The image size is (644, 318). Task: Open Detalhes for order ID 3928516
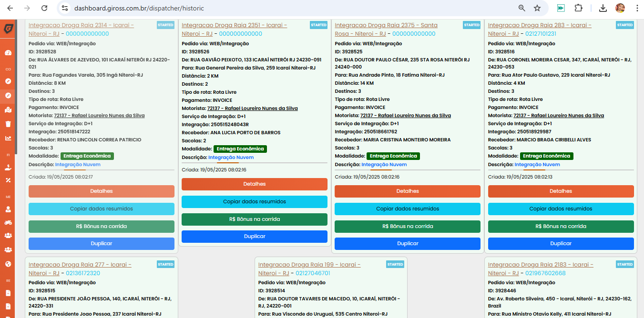click(561, 191)
